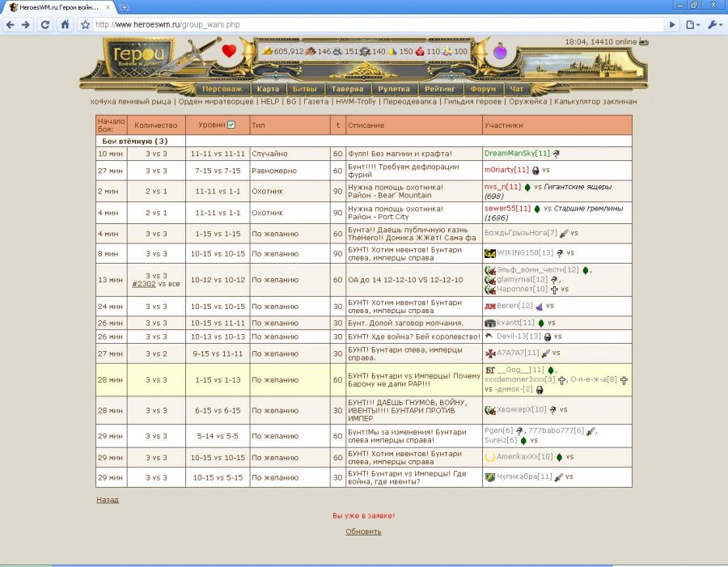
Task: Bookmark page with star icon
Action: 85,24
